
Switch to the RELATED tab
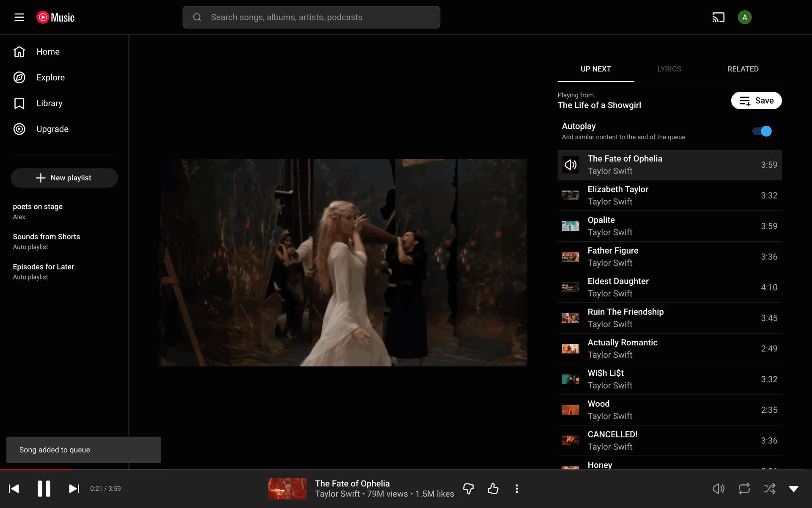(743, 69)
